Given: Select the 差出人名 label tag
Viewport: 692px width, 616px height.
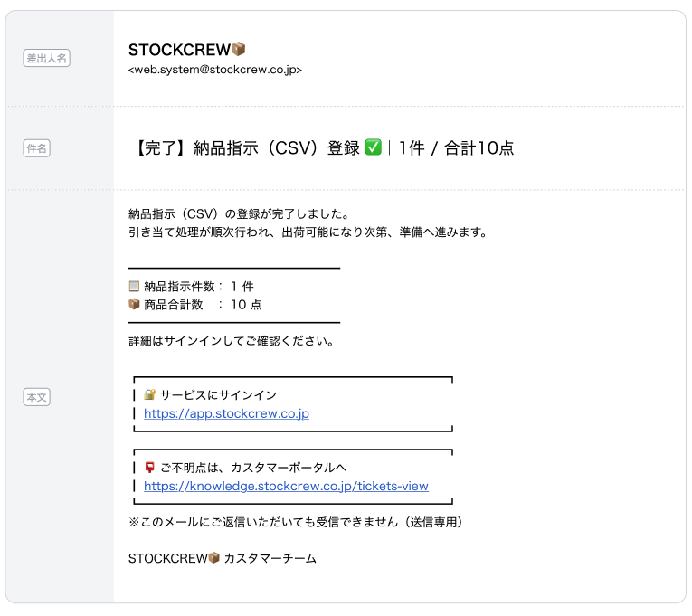Looking at the screenshot, I should pyautogui.click(x=46, y=59).
